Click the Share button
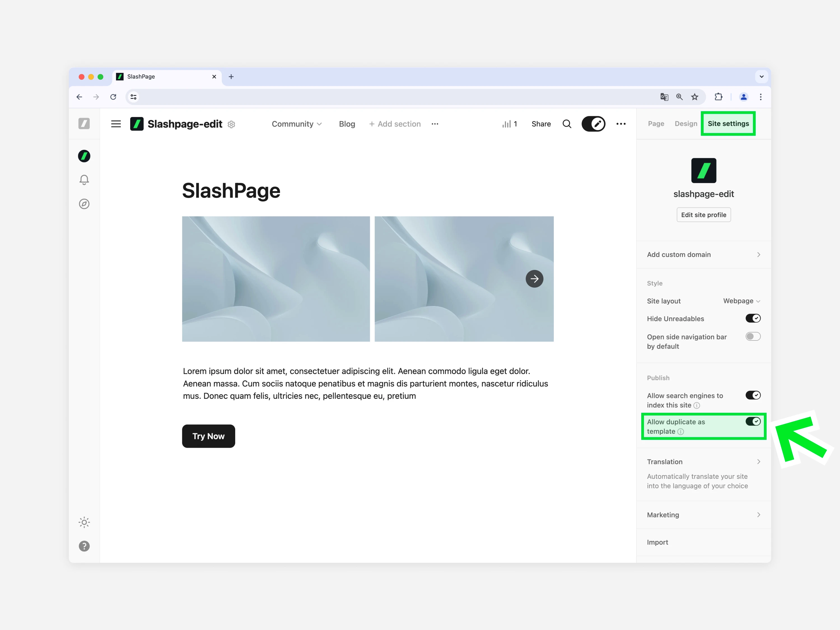This screenshot has height=630, width=840. coord(541,124)
